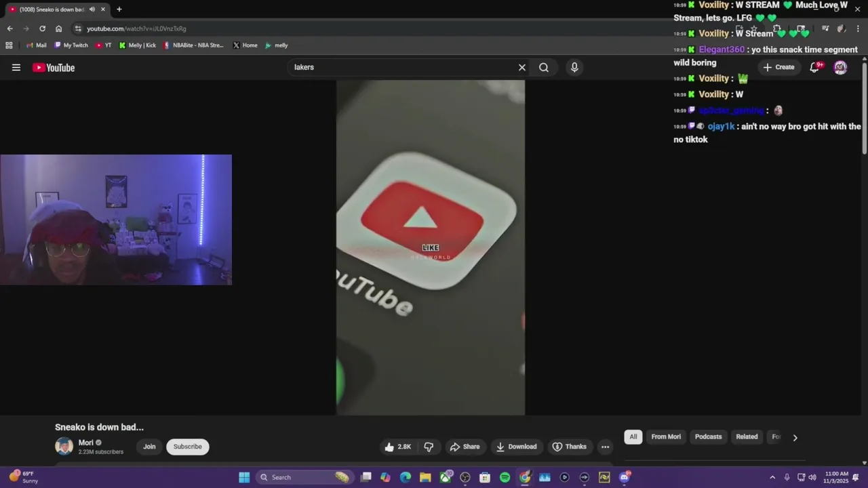Viewport: 868px width, 488px height.
Task: Show hidden system tray icons
Action: click(x=772, y=477)
